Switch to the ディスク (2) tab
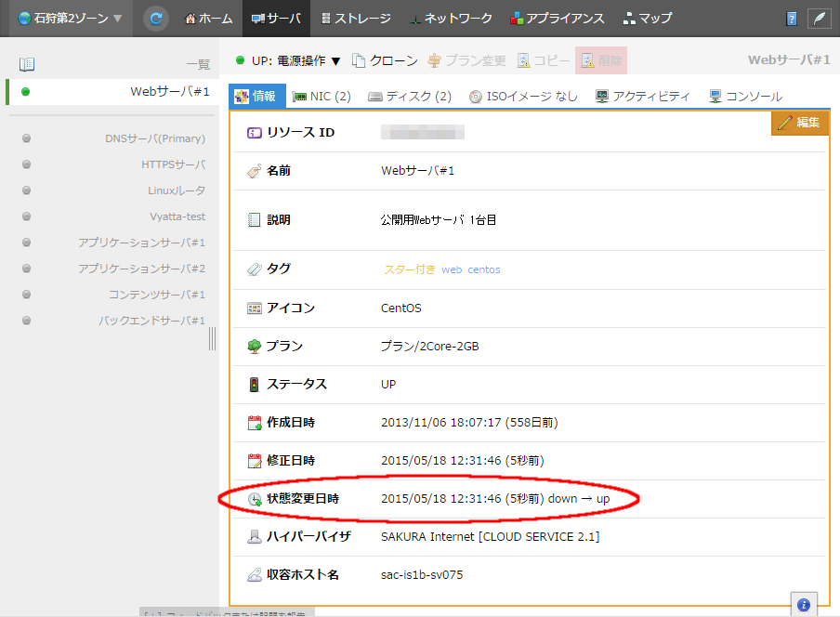The image size is (840, 617). (410, 96)
